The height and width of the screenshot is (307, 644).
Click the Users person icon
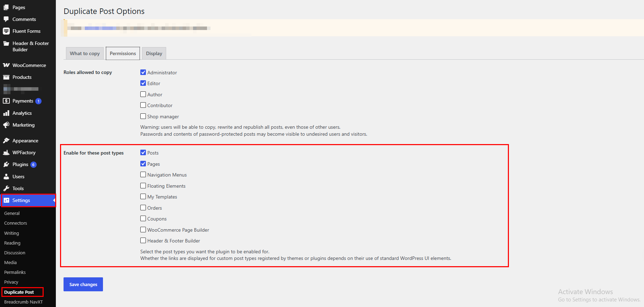pos(6,177)
